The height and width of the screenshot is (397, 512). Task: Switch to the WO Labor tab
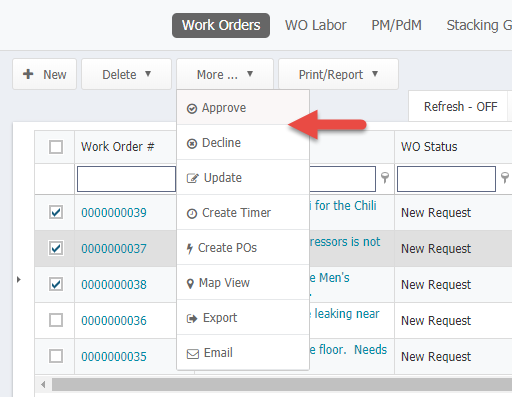pos(315,25)
